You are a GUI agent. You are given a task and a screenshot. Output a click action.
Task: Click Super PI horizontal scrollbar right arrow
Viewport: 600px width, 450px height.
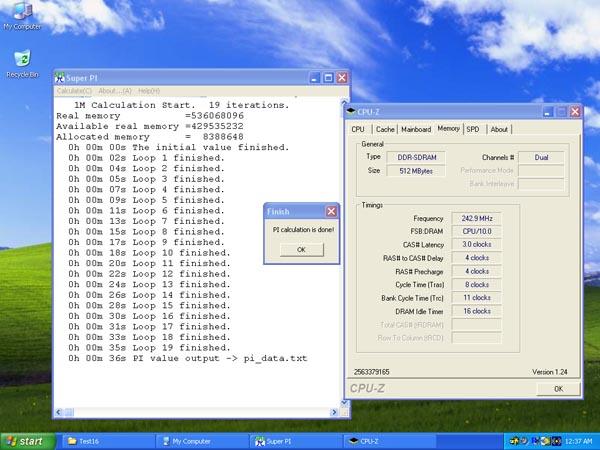[x=334, y=412]
